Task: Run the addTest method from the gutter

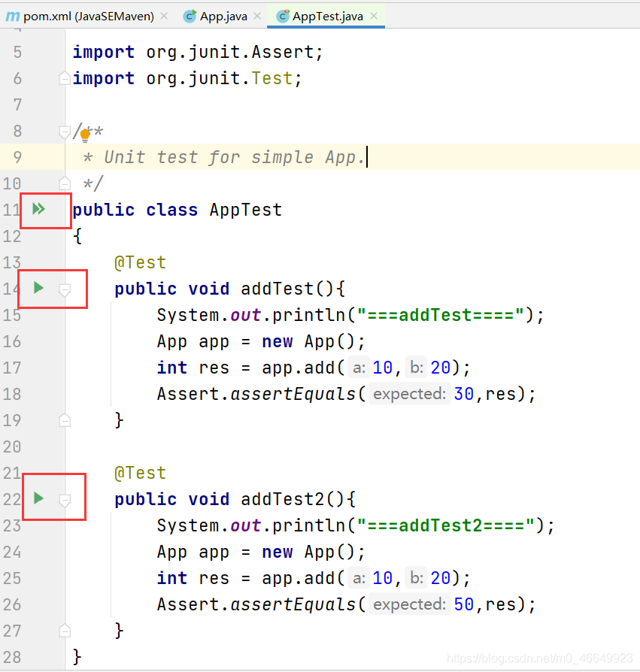Action: pyautogui.click(x=38, y=288)
